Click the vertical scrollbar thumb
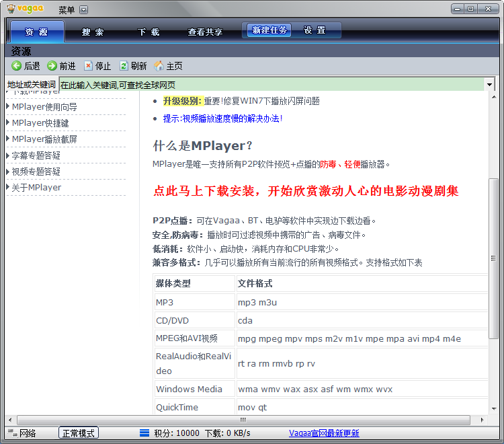 (x=493, y=258)
